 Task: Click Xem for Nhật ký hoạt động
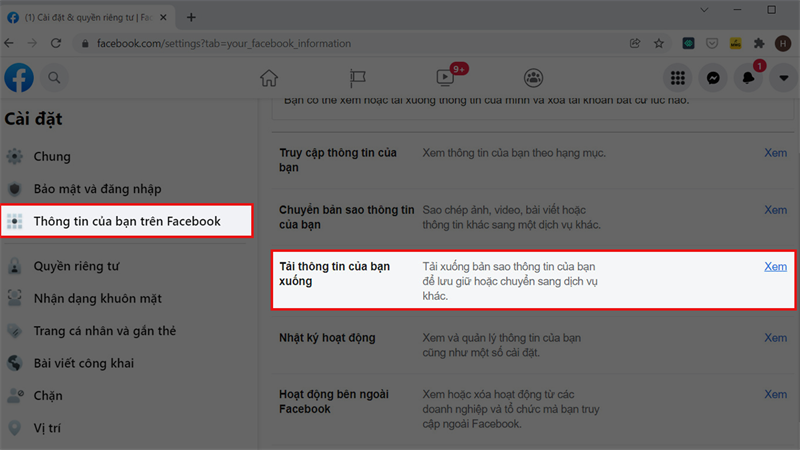click(x=775, y=338)
